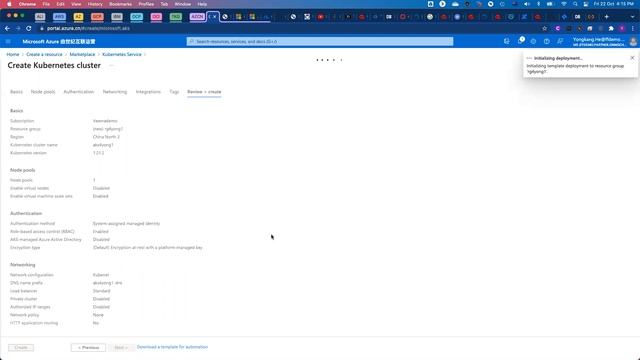This screenshot has width=640, height=360.
Task: Click the Previous button
Action: 88,348
